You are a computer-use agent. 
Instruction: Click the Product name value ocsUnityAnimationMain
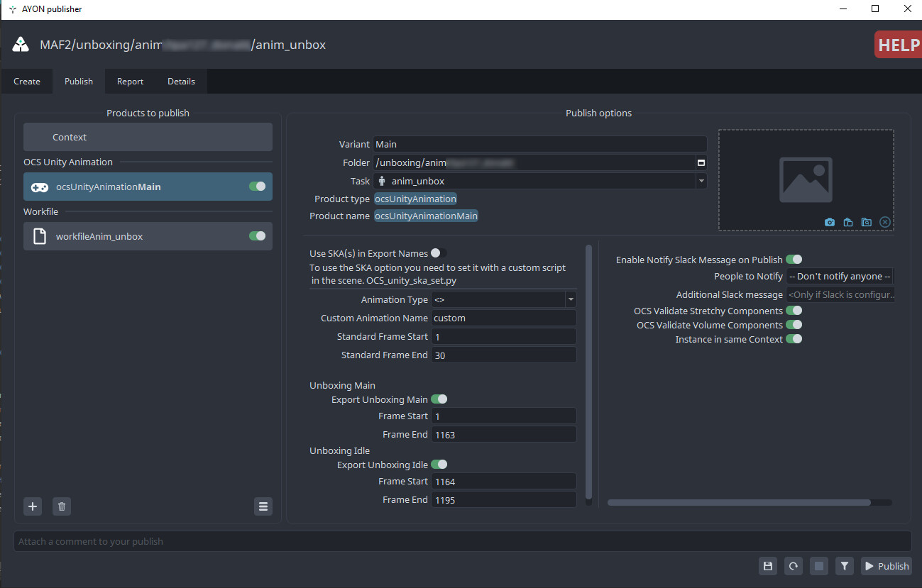(x=426, y=216)
